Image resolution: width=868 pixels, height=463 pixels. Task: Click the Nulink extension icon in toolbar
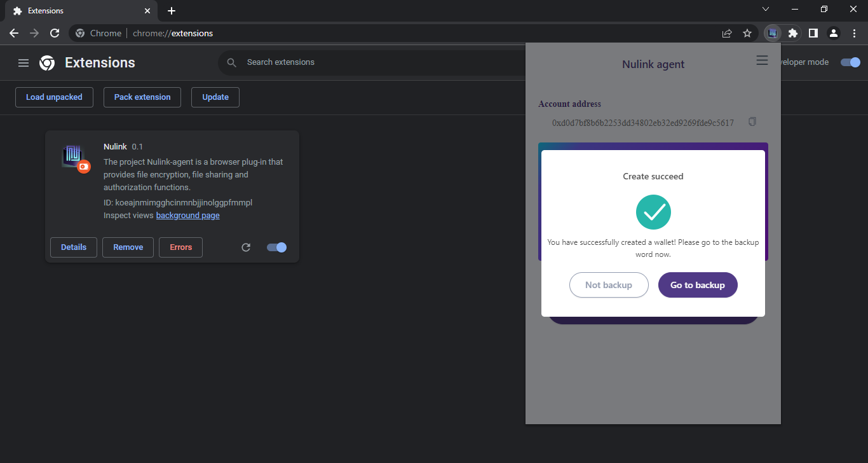point(772,33)
